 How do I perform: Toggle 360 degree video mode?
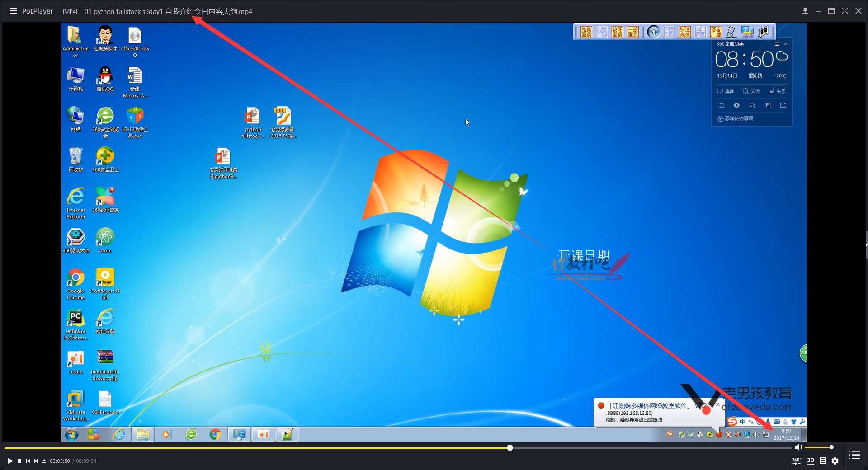click(796, 461)
